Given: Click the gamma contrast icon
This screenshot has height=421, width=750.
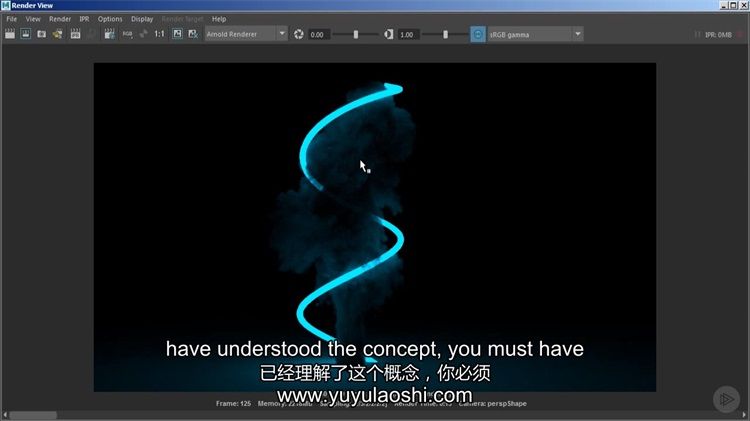Looking at the screenshot, I should pos(387,34).
